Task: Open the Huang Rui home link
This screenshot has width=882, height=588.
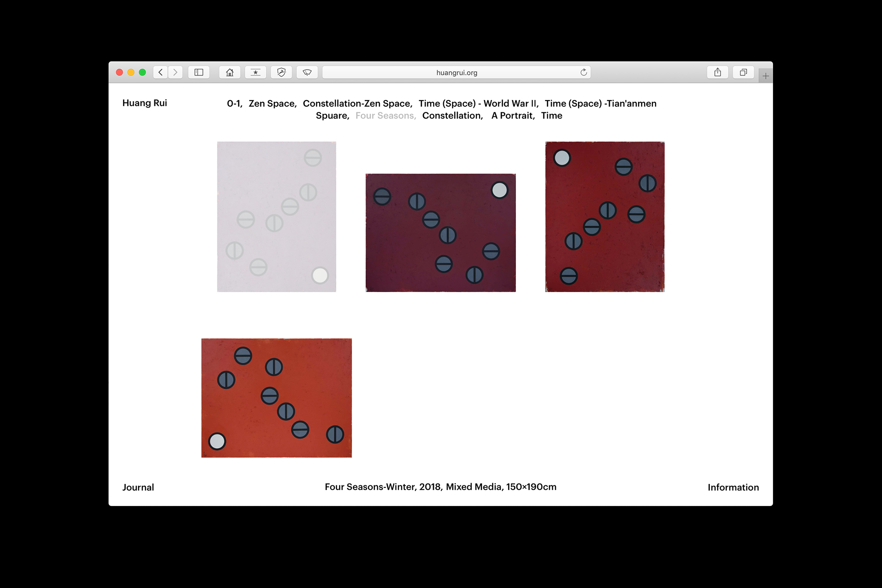Action: pyautogui.click(x=145, y=103)
